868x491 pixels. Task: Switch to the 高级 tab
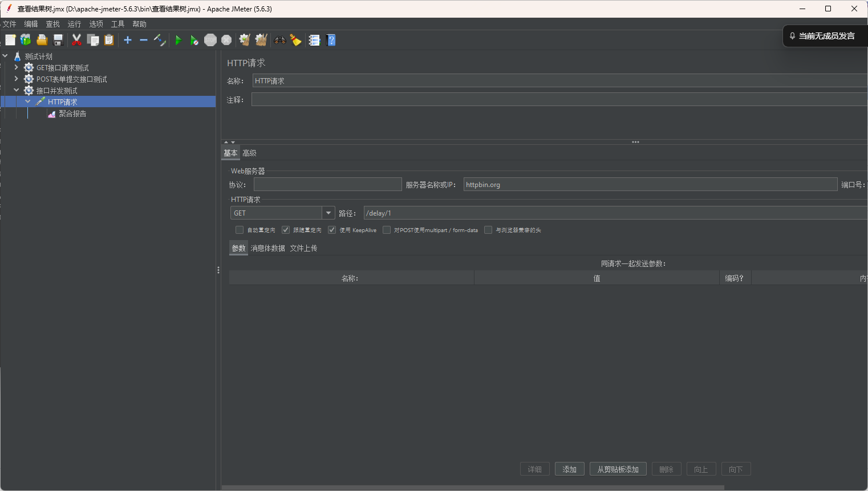(x=249, y=153)
